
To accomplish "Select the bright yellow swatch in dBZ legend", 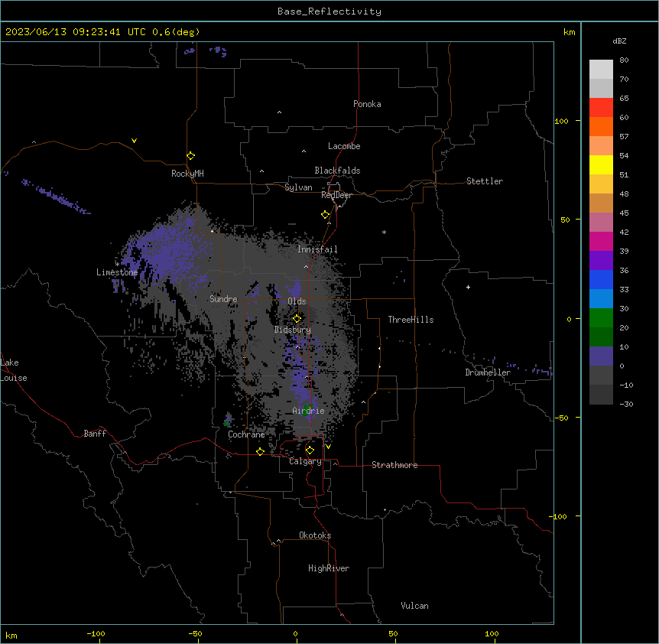I will (601, 164).
